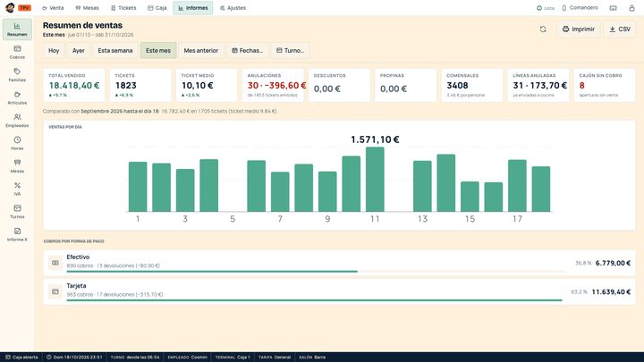
Task: Filter by Este mes
Action: point(158,50)
